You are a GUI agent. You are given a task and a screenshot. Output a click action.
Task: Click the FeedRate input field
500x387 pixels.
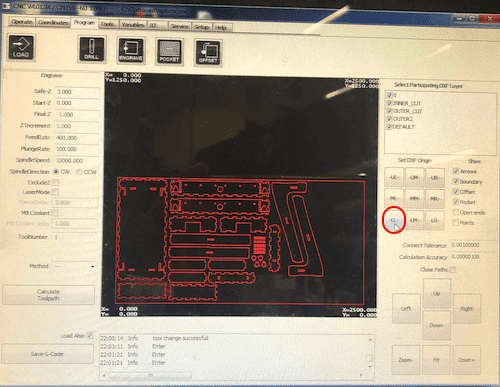pos(77,138)
